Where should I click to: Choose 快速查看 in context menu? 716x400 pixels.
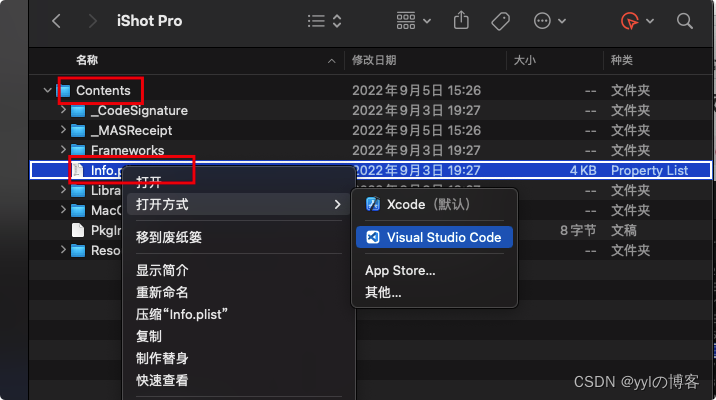click(x=239, y=380)
